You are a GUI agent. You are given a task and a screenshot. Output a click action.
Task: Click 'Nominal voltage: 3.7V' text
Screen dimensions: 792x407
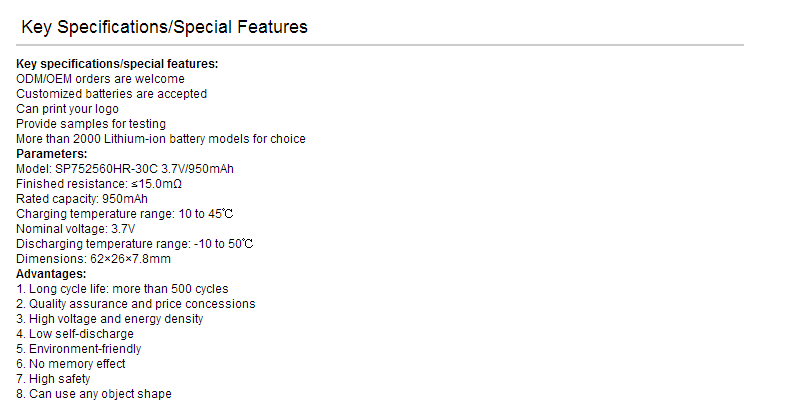[x=75, y=229]
